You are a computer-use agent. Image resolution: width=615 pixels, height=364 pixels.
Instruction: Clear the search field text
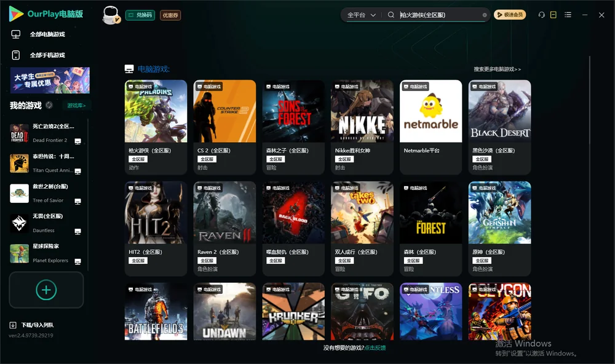[485, 15]
